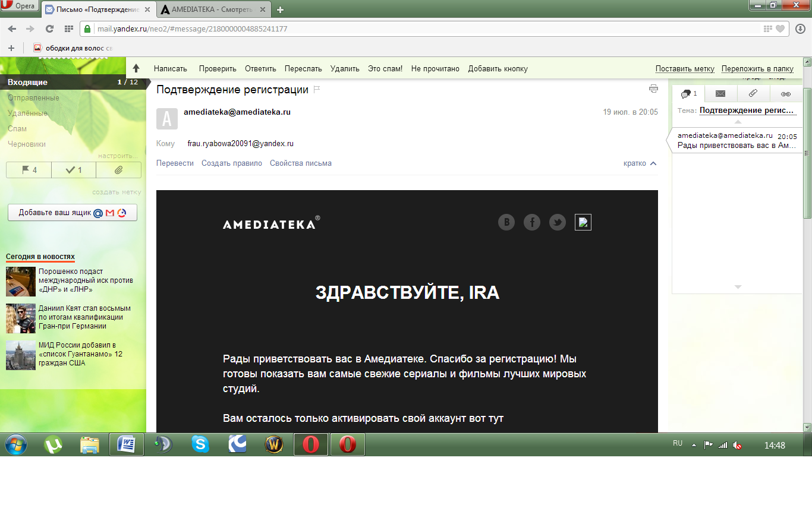Reload the current page
The width and height of the screenshot is (812, 527).
tap(49, 29)
